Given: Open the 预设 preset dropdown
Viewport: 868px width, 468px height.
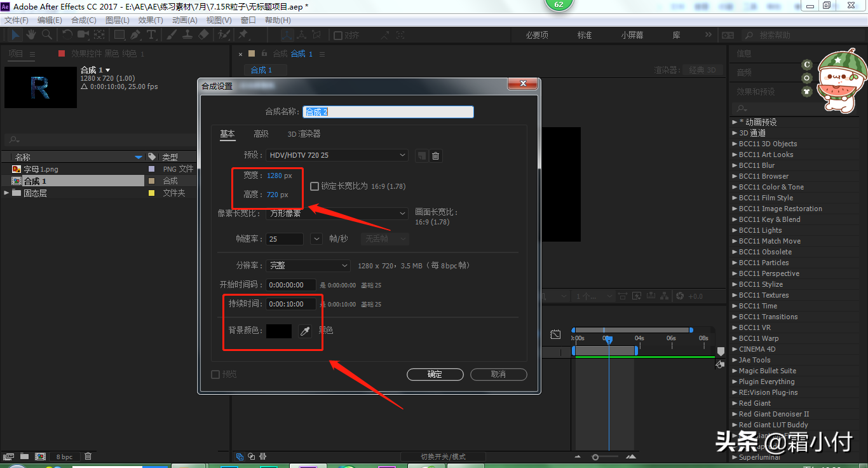Looking at the screenshot, I should 337,155.
